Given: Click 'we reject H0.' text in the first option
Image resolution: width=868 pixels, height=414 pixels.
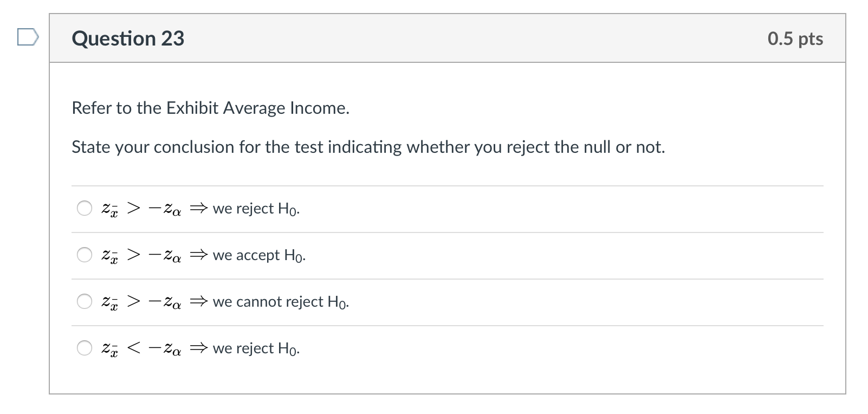Looking at the screenshot, I should click(256, 208).
